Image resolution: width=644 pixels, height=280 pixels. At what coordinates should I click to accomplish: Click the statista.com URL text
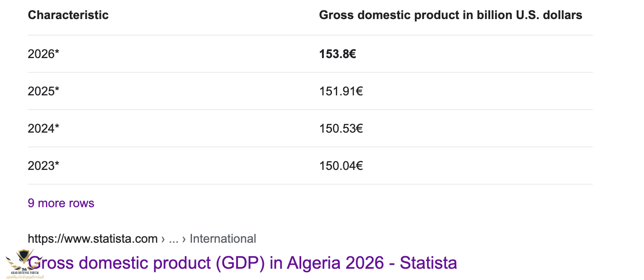pos(93,239)
